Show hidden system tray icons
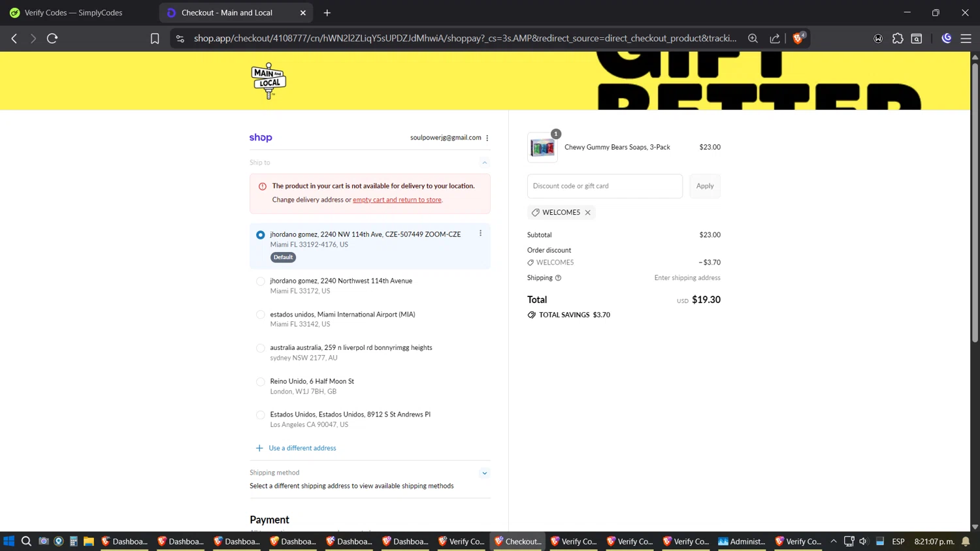 (834, 541)
